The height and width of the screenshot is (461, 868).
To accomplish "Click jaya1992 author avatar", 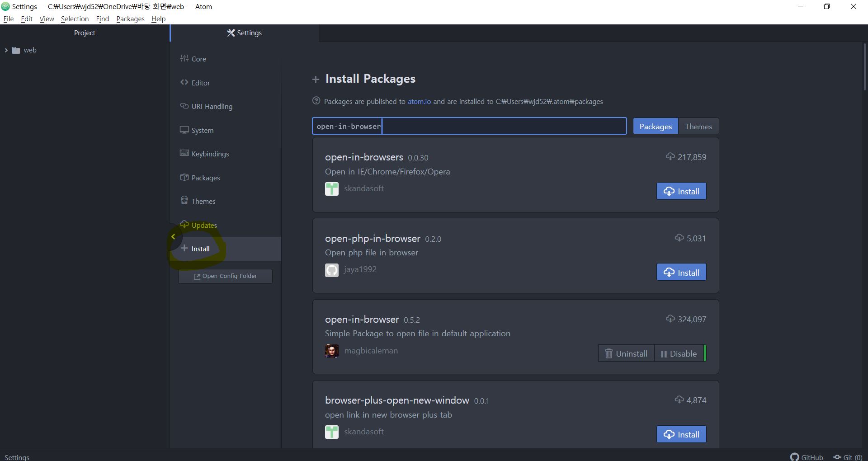I will click(x=332, y=270).
